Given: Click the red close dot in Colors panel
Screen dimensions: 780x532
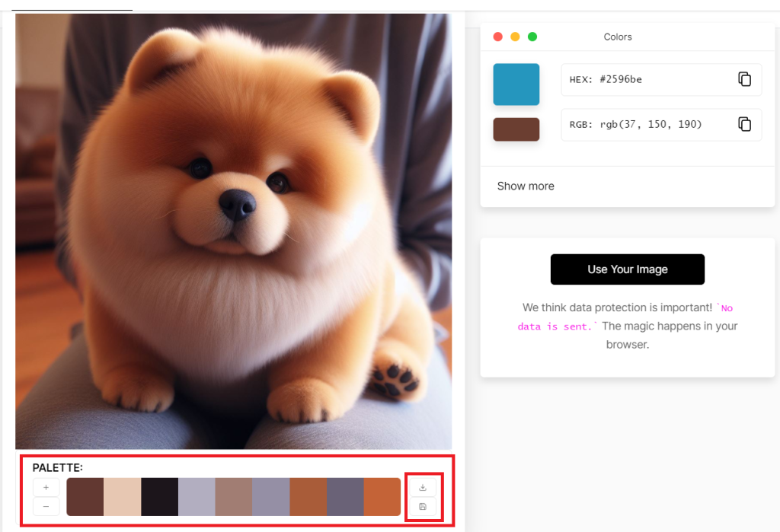Looking at the screenshot, I should [x=498, y=37].
